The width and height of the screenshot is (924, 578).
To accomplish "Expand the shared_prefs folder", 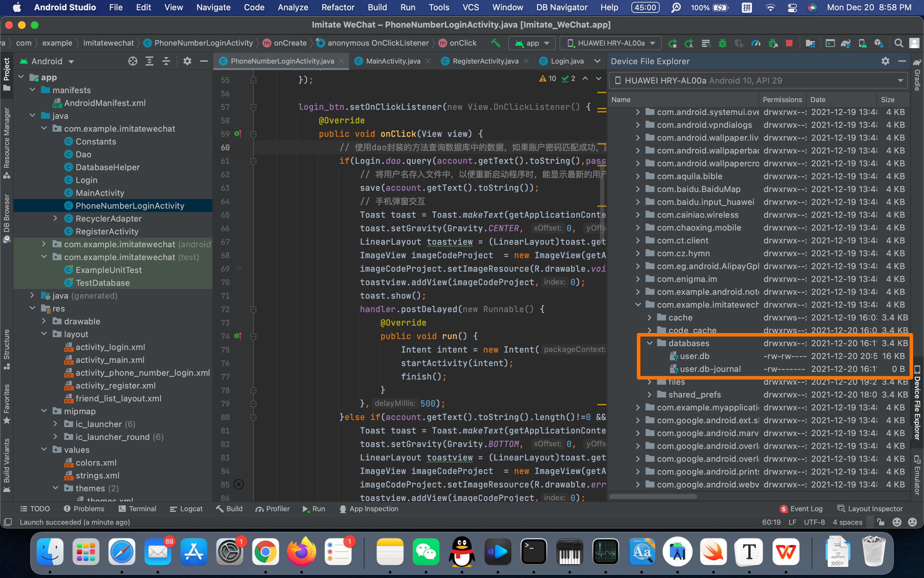I will [x=649, y=394].
